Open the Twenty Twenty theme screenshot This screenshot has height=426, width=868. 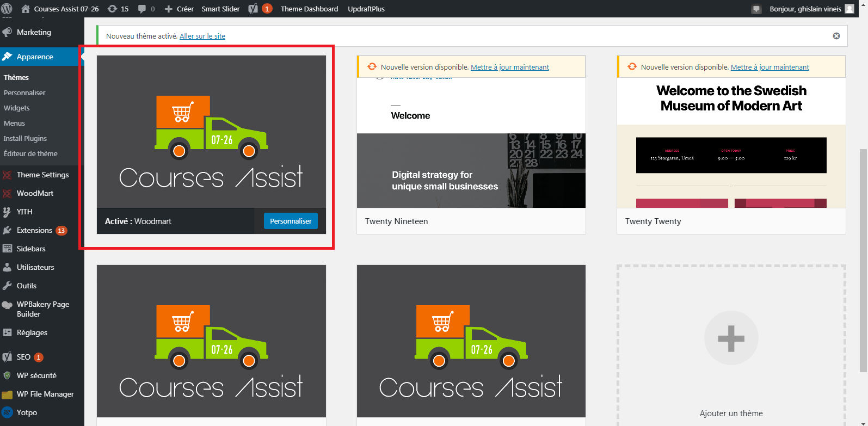pos(731,143)
